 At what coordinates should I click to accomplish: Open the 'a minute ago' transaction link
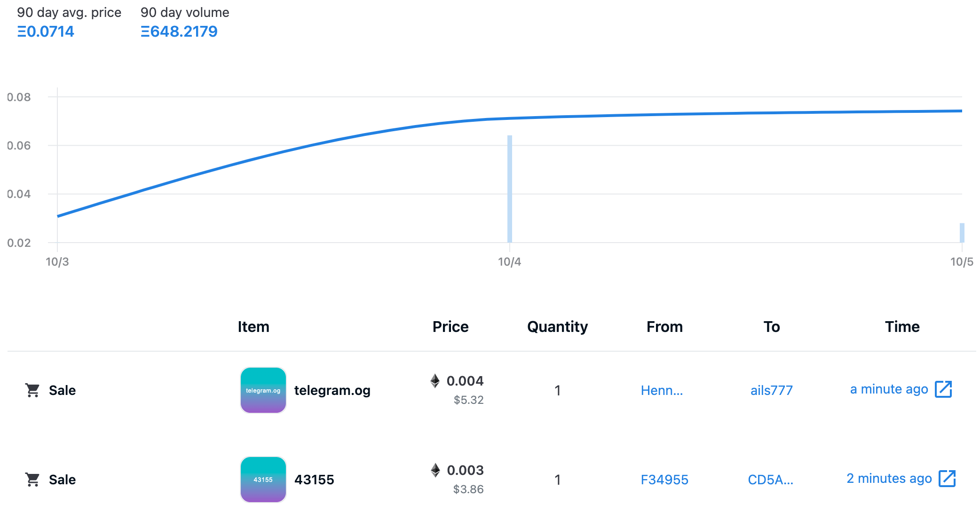point(889,389)
